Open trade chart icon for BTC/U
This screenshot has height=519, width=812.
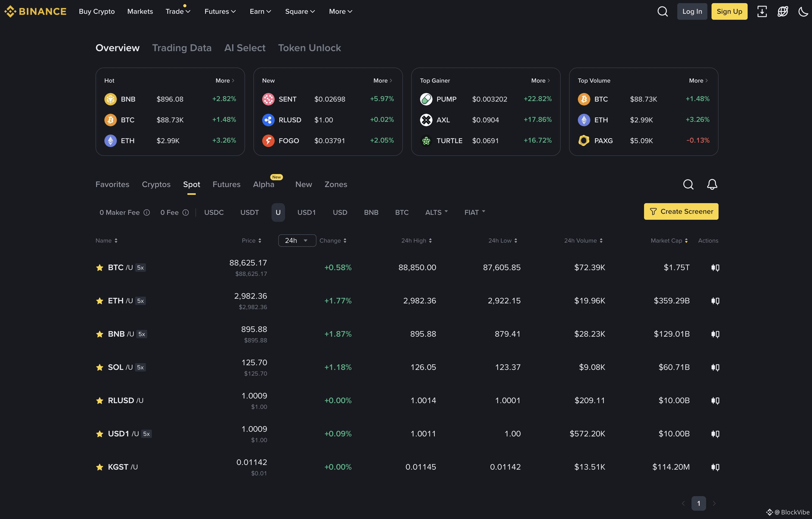(715, 268)
